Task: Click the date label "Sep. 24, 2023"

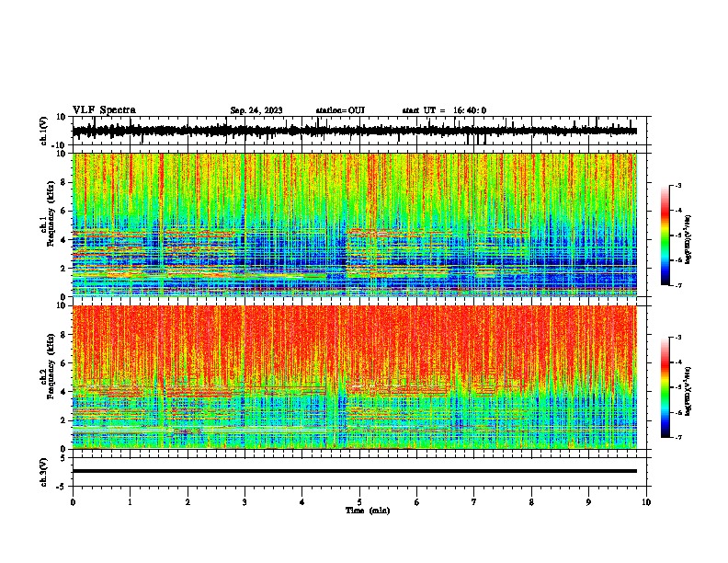Action: pyautogui.click(x=256, y=110)
